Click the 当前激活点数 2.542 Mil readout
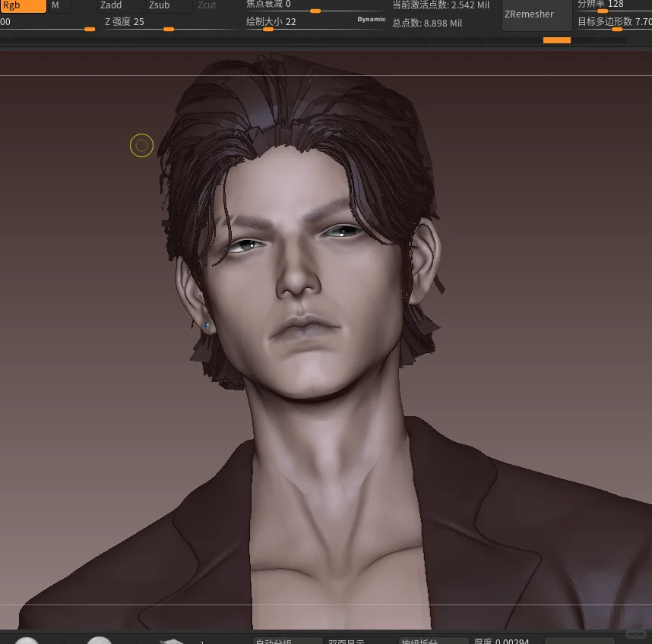This screenshot has width=652, height=644. click(441, 5)
